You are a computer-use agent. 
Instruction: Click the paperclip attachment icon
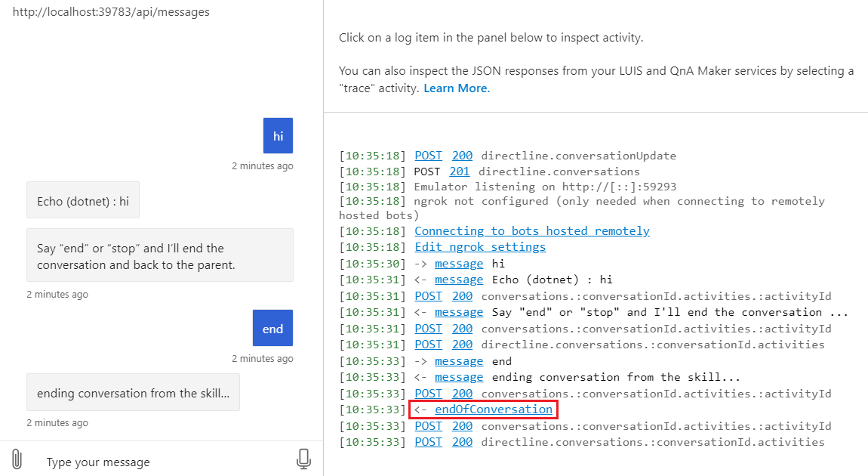17,458
